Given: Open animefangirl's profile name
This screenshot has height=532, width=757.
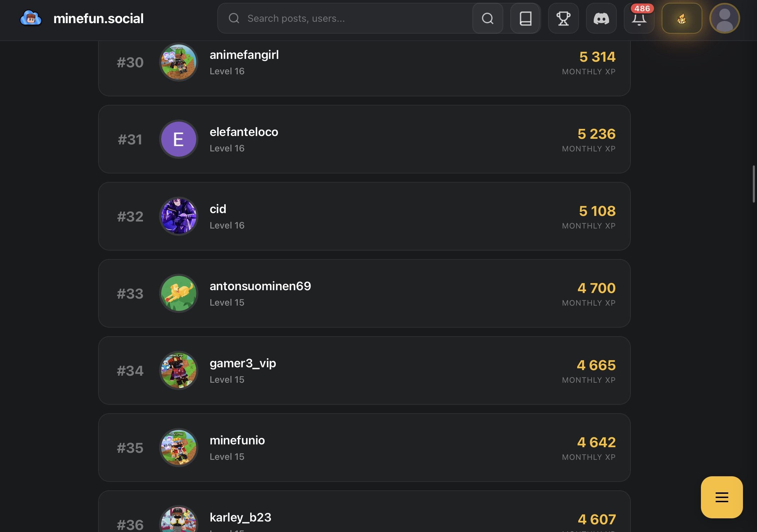Looking at the screenshot, I should coord(244,55).
